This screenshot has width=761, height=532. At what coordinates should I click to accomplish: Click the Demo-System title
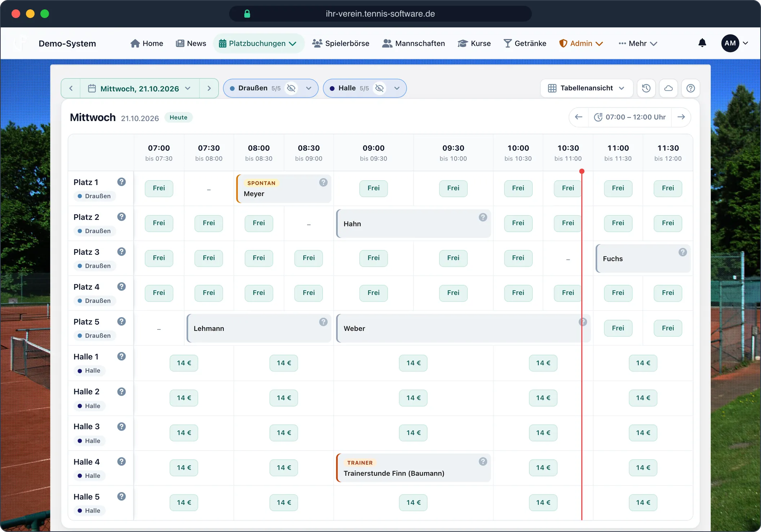67,44
